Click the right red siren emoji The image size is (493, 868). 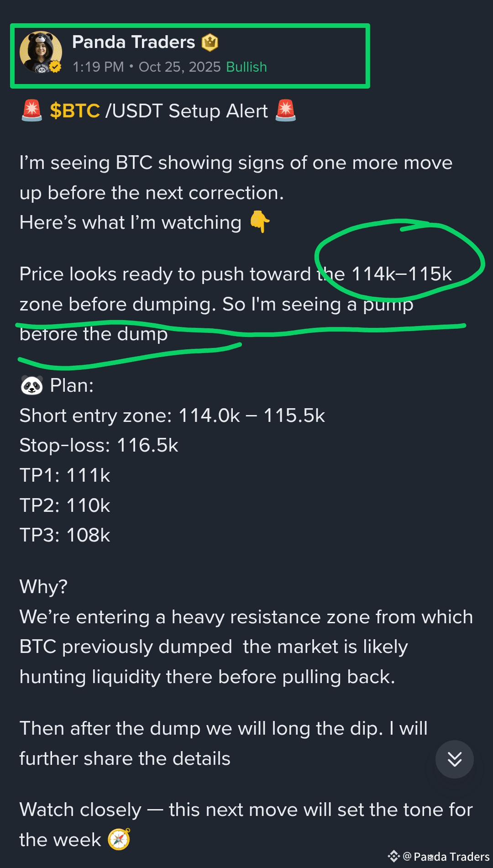click(x=286, y=111)
